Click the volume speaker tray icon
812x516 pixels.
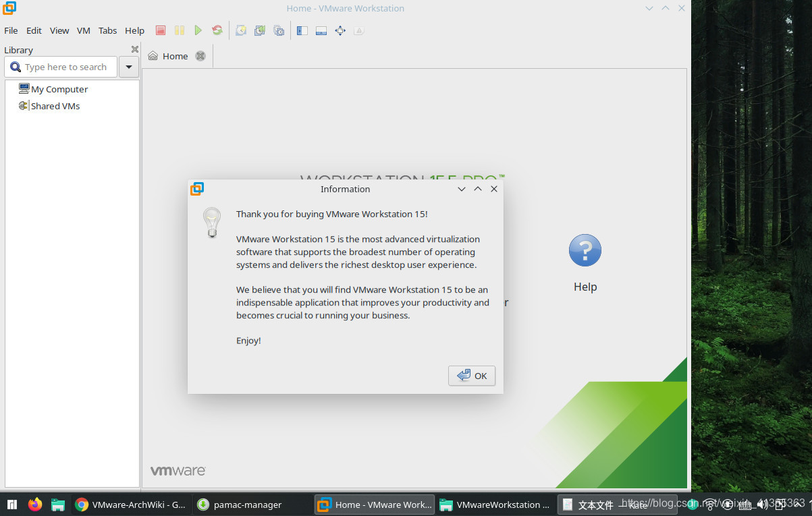pos(763,504)
